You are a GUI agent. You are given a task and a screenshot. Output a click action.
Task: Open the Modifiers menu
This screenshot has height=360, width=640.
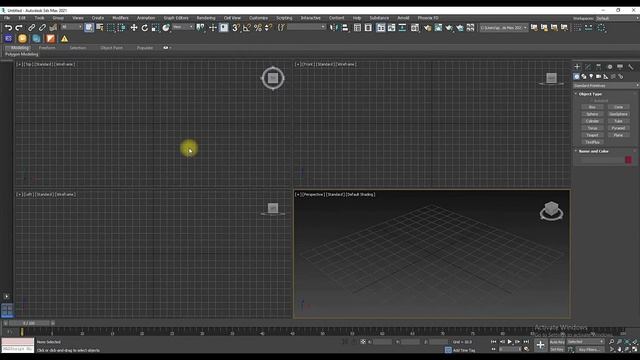point(120,18)
